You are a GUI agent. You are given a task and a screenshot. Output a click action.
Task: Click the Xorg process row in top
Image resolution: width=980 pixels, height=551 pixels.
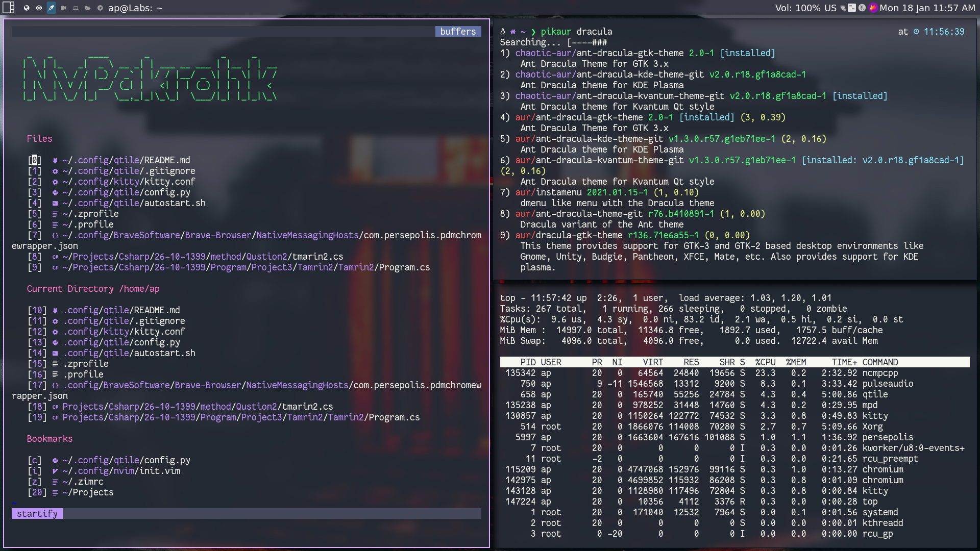pos(734,427)
